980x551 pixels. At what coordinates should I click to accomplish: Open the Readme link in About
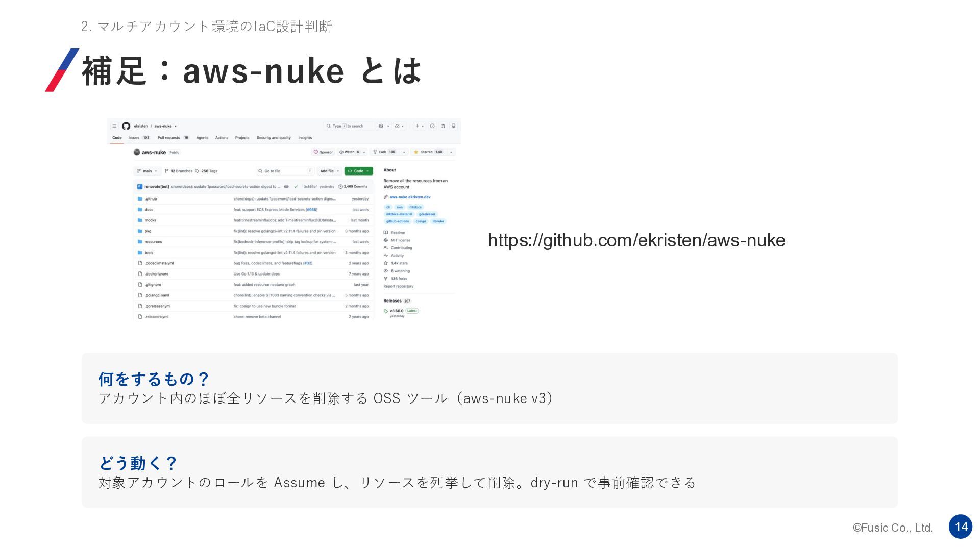[x=395, y=233]
